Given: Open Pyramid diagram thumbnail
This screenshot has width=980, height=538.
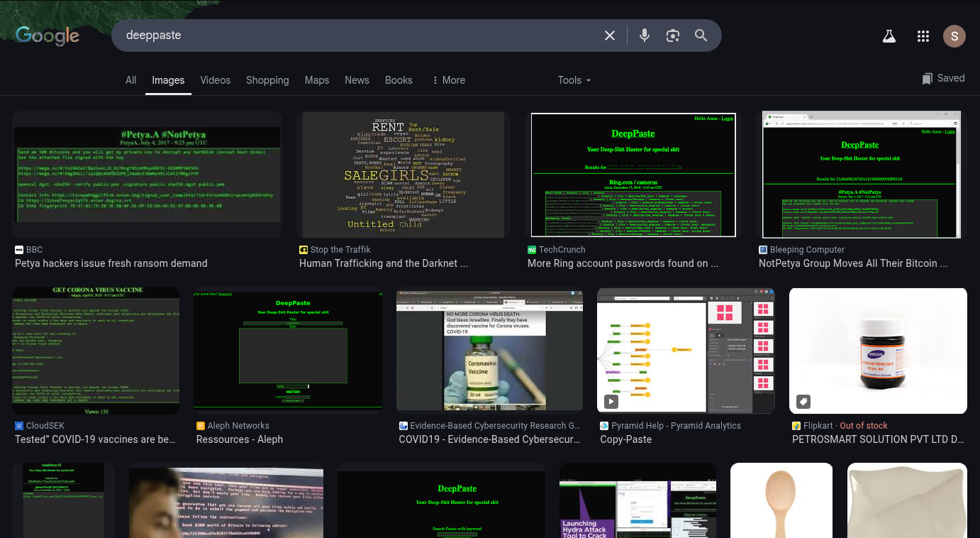Looking at the screenshot, I should (686, 351).
